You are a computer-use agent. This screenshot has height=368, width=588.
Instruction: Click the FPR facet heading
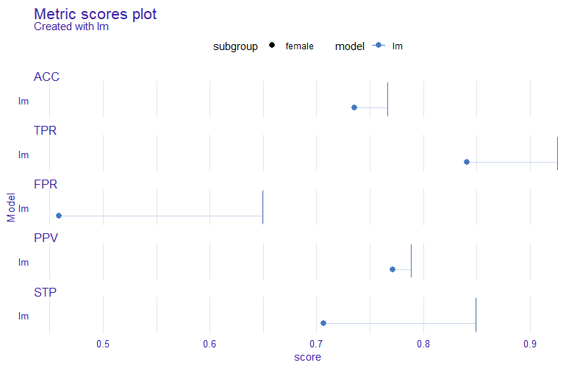click(46, 185)
